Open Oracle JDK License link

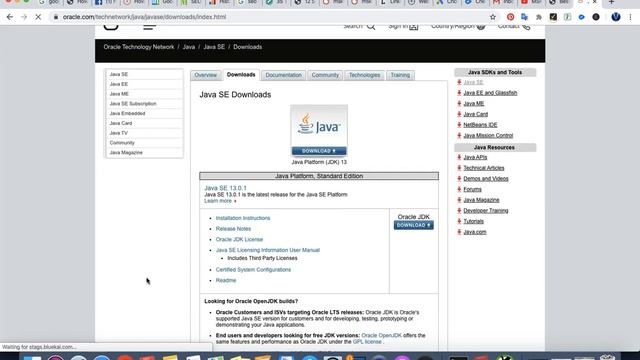coord(239,240)
